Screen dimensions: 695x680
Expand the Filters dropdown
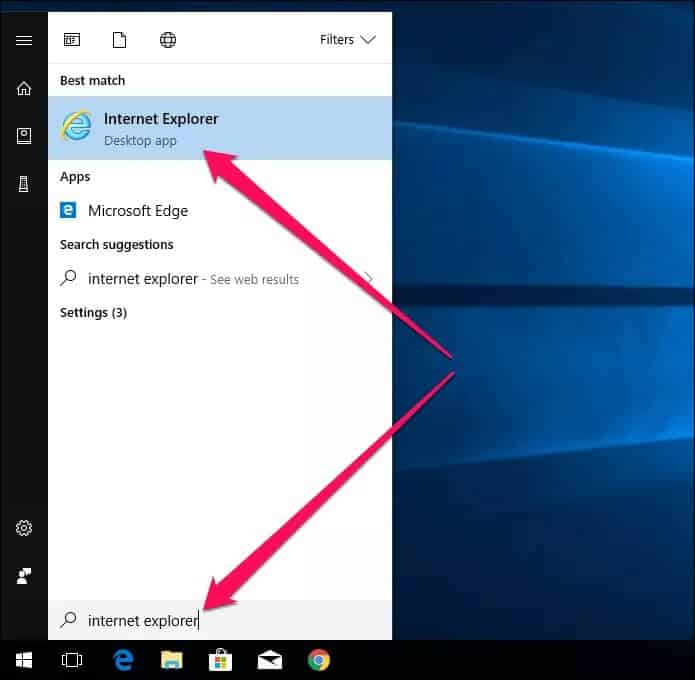[348, 39]
